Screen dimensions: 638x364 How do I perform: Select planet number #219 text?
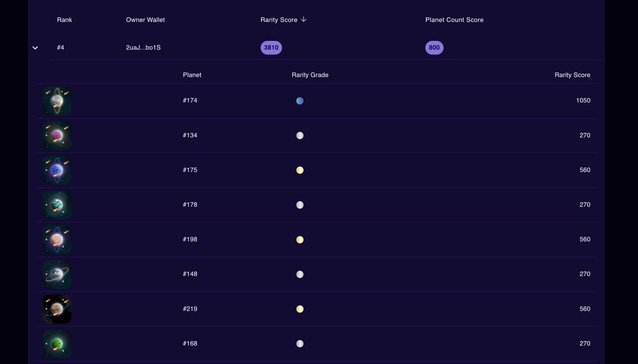click(190, 309)
